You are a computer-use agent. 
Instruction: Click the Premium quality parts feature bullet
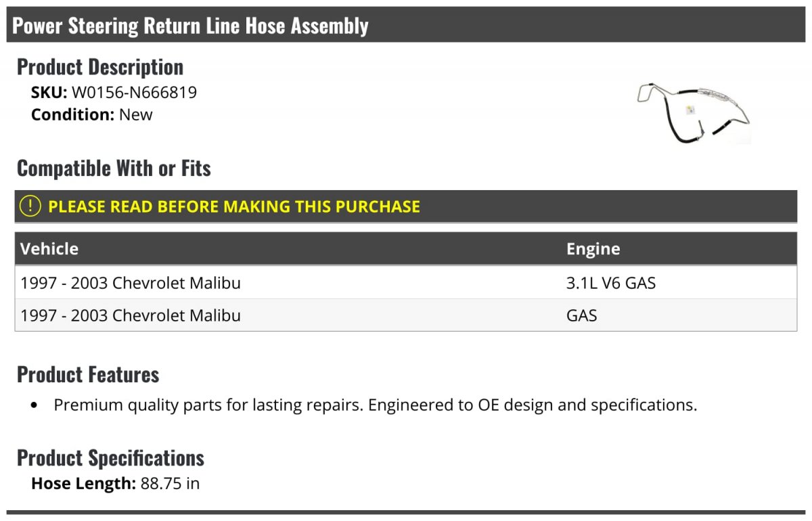pyautogui.click(x=376, y=405)
